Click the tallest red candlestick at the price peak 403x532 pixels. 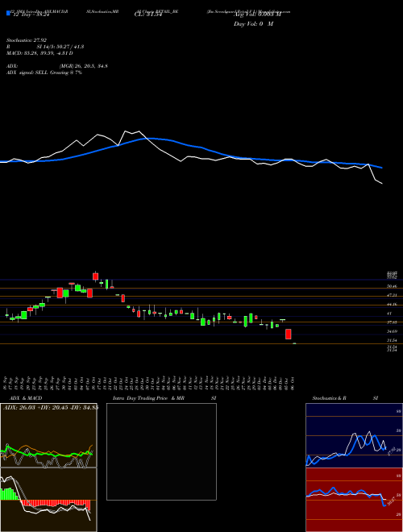95,276
